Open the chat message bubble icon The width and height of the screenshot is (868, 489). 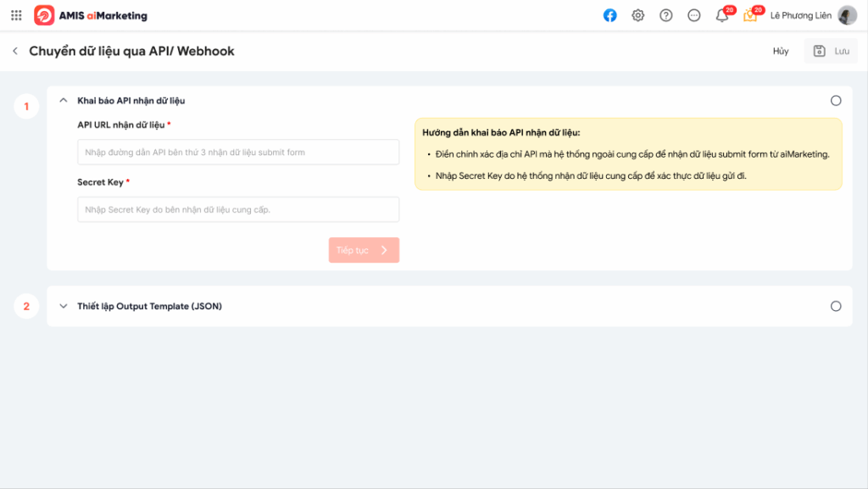pos(694,15)
